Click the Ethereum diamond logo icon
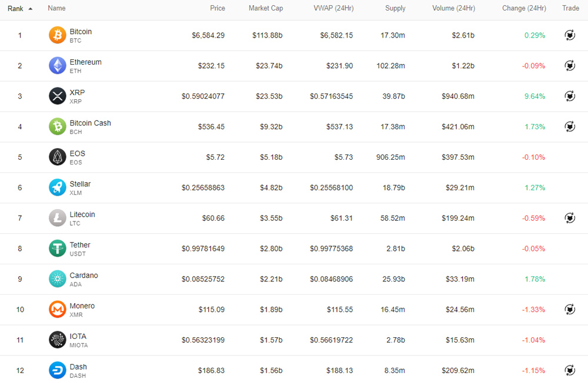 pos(57,66)
